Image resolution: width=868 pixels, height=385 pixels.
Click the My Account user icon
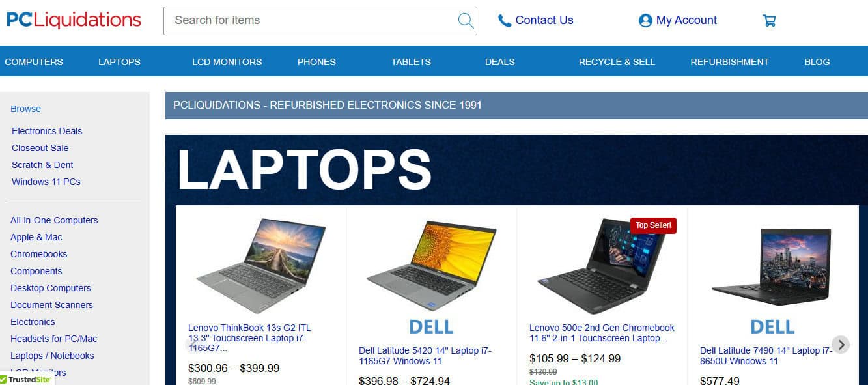click(645, 21)
